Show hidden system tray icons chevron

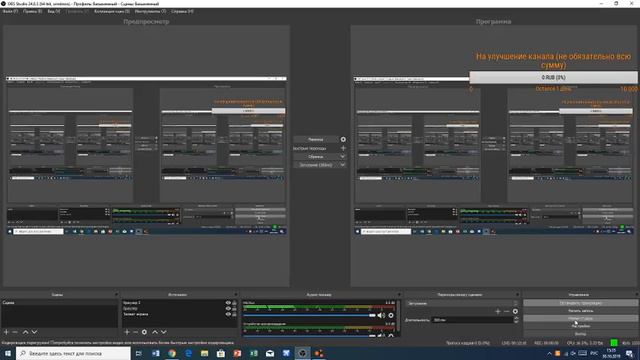[549, 353]
